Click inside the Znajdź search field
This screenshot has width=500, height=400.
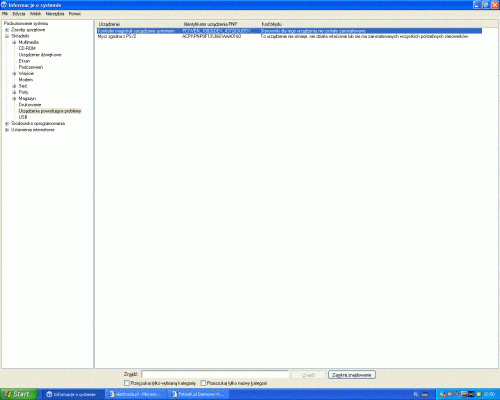pyautogui.click(x=215, y=375)
